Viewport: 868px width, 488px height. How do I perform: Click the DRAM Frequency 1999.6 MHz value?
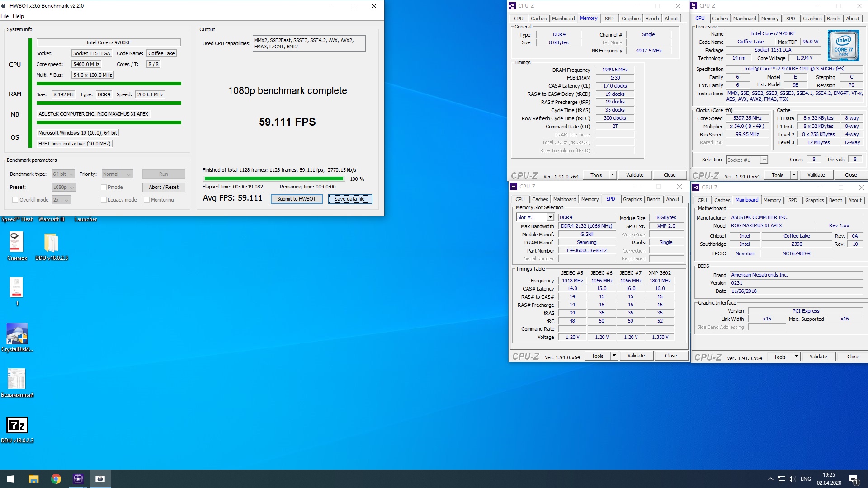click(x=615, y=70)
